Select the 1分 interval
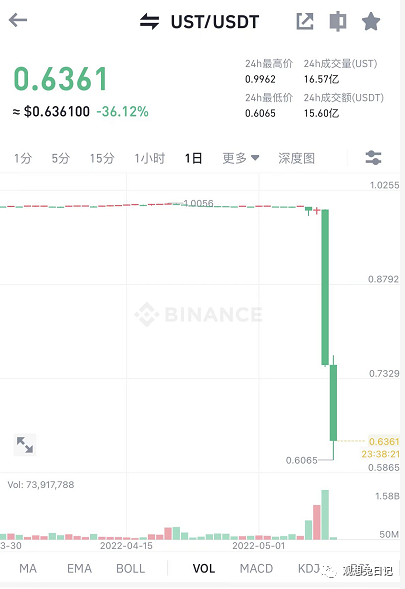Viewport: 405px width, 589px height. (x=23, y=158)
